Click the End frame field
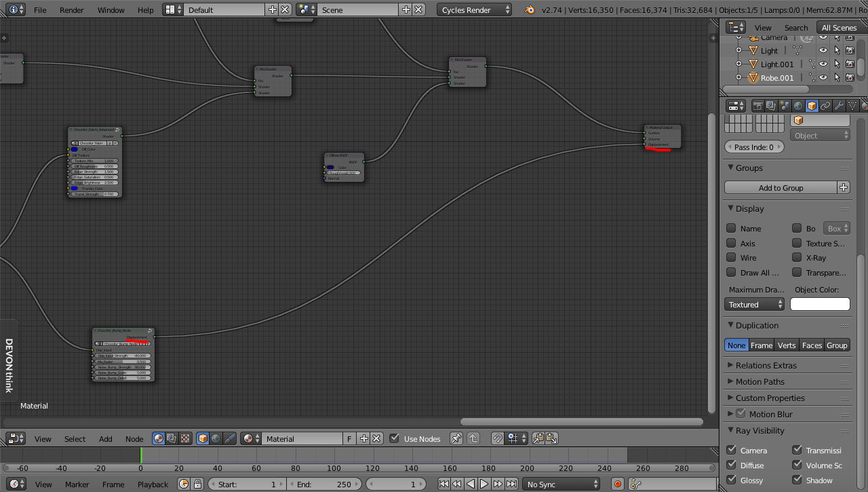The image size is (868, 492). pos(325,484)
